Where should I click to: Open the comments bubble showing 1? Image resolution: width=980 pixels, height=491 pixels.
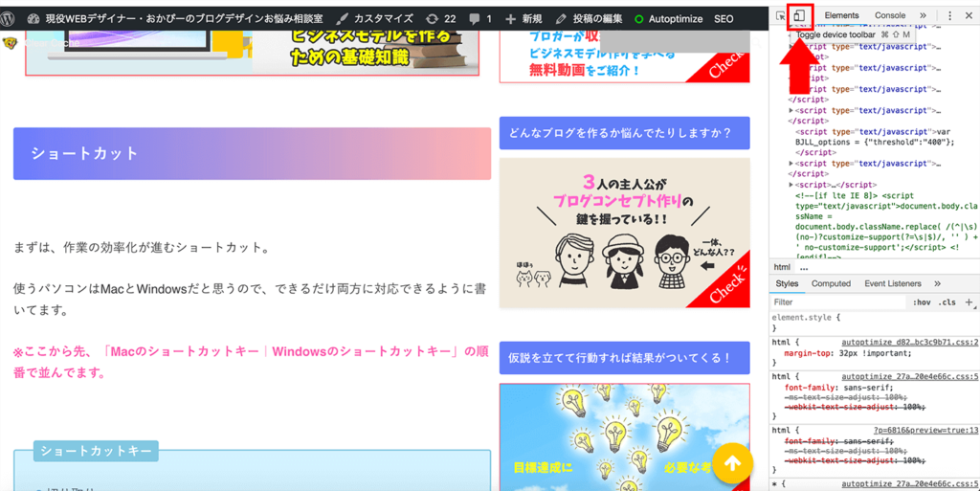pos(480,19)
